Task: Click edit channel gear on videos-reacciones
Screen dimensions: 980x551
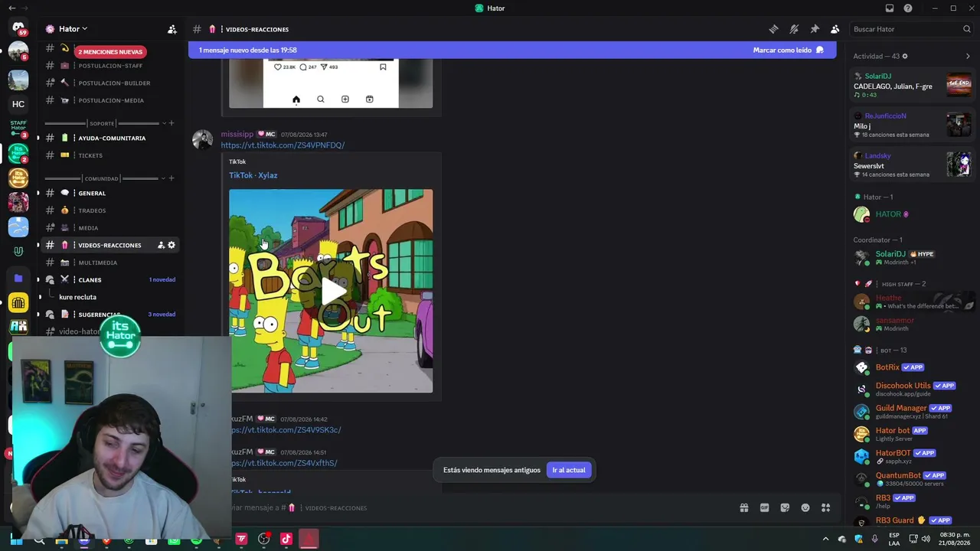Action: [x=171, y=245]
